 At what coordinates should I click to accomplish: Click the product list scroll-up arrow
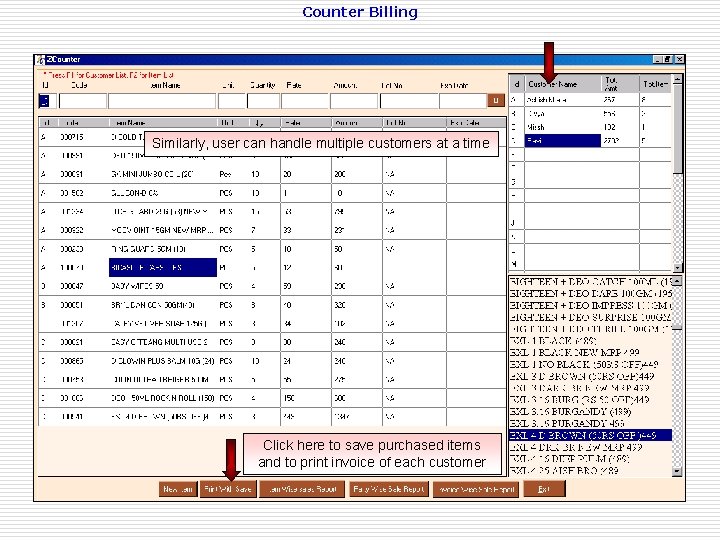(x=677, y=281)
